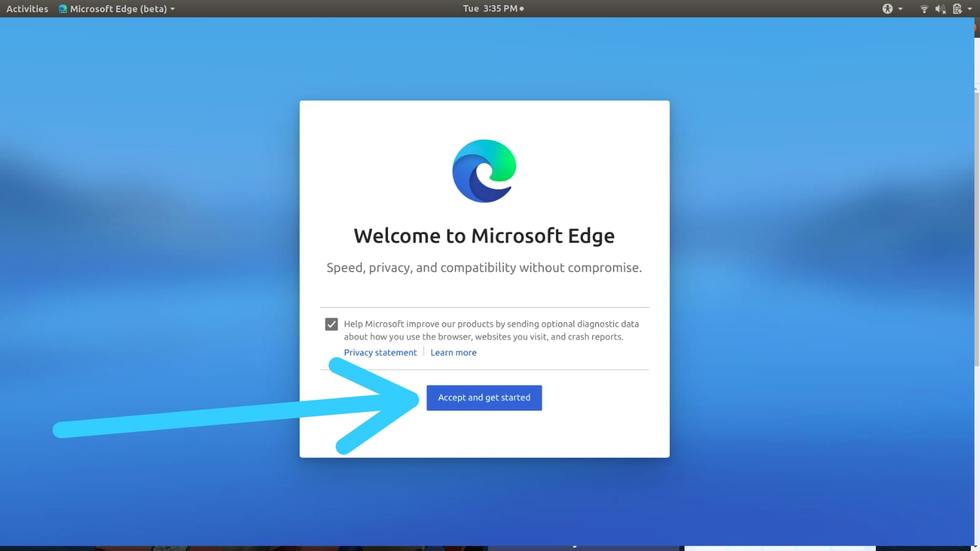Expand the accessibility menu dropdown arrow
This screenshot has height=551, width=980.
(x=900, y=9)
